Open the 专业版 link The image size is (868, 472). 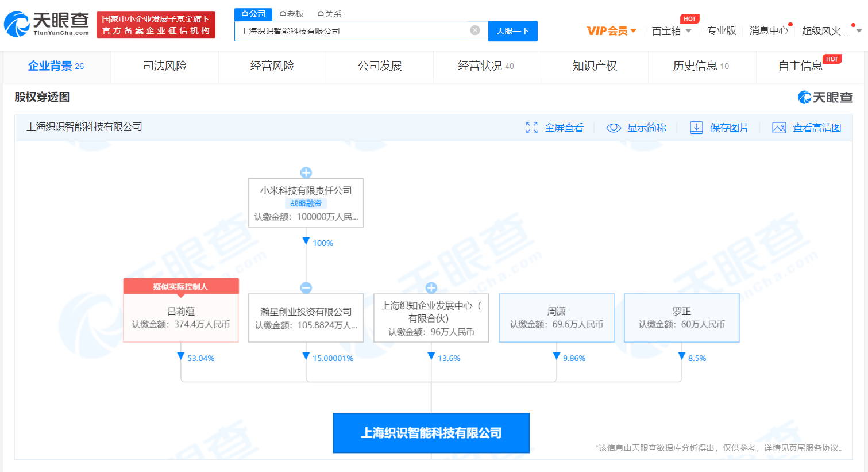[722, 30]
